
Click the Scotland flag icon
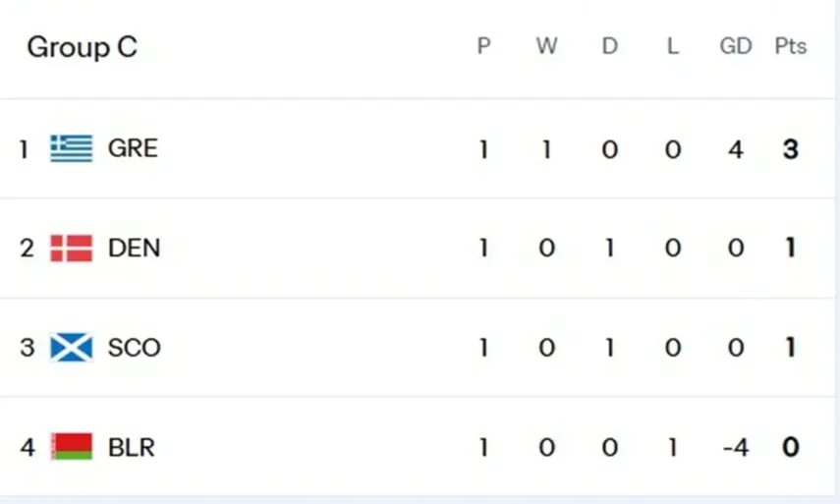tap(72, 348)
